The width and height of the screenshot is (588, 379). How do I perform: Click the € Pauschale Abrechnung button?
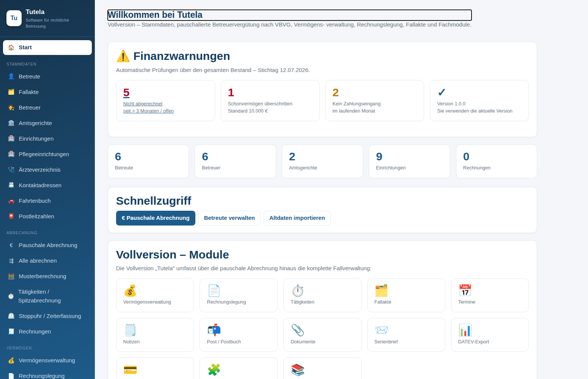pos(156,218)
